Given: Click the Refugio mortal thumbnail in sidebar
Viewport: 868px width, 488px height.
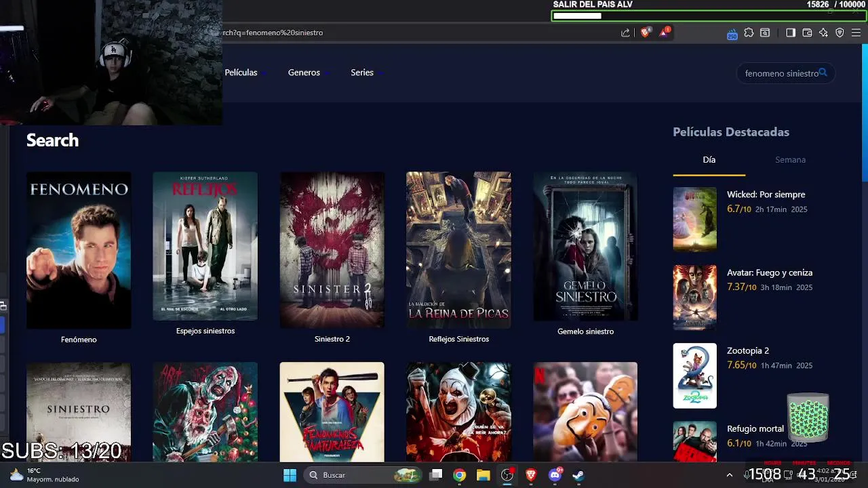Looking at the screenshot, I should click(x=694, y=442).
